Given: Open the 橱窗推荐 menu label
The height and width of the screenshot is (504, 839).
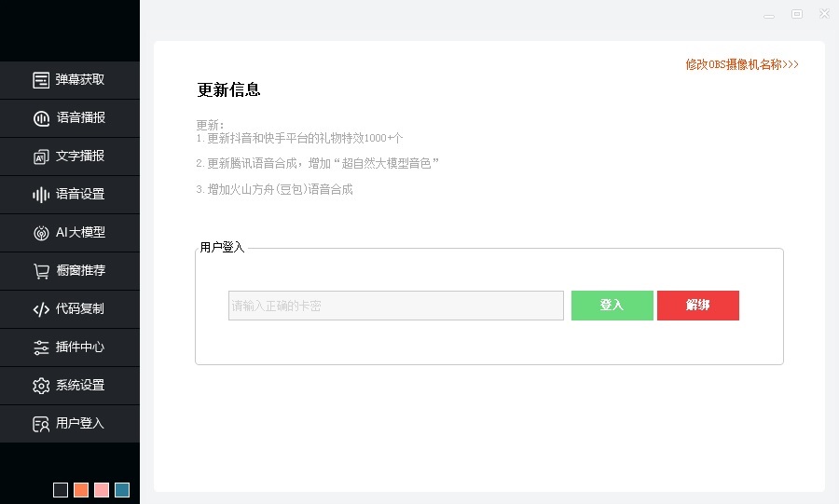Looking at the screenshot, I should (81, 270).
